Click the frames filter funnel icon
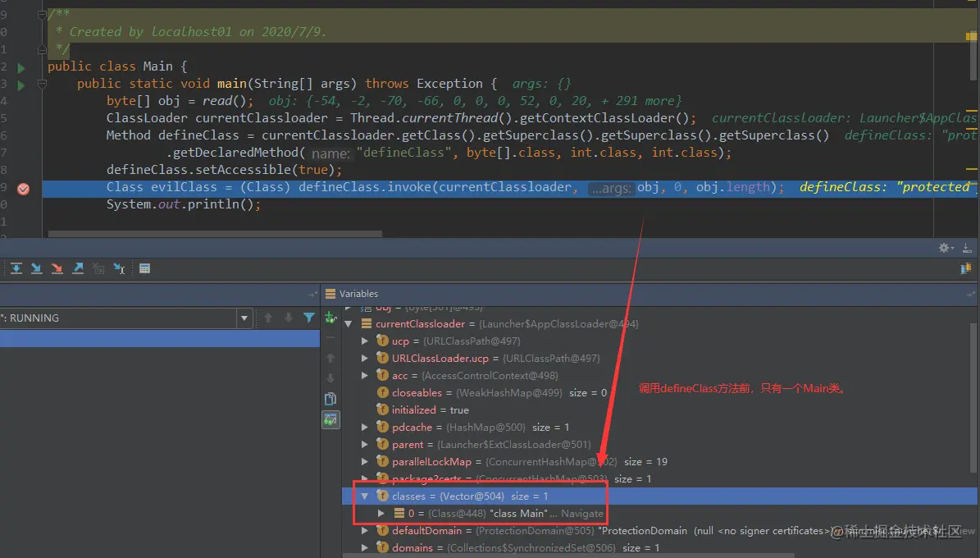This screenshot has height=558, width=980. tap(308, 318)
